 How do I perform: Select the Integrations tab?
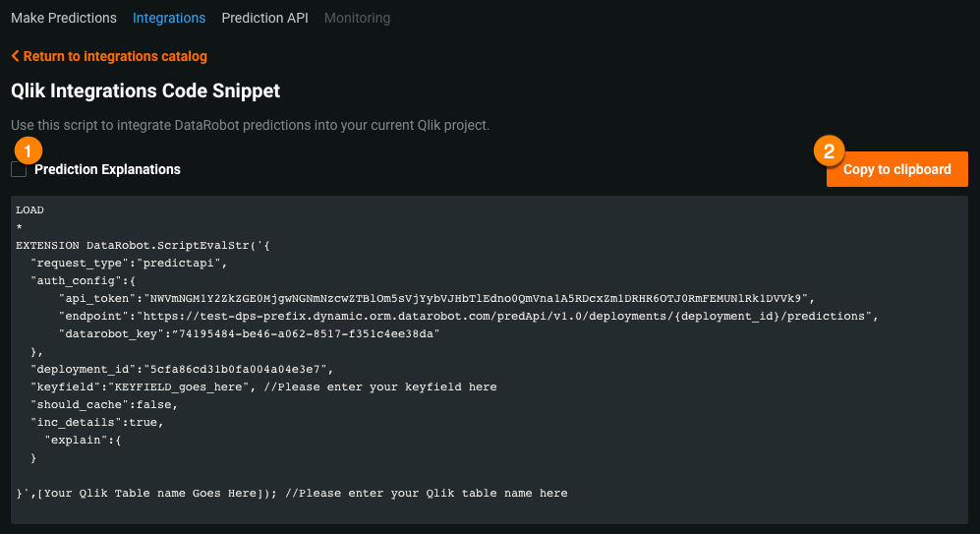[x=169, y=18]
